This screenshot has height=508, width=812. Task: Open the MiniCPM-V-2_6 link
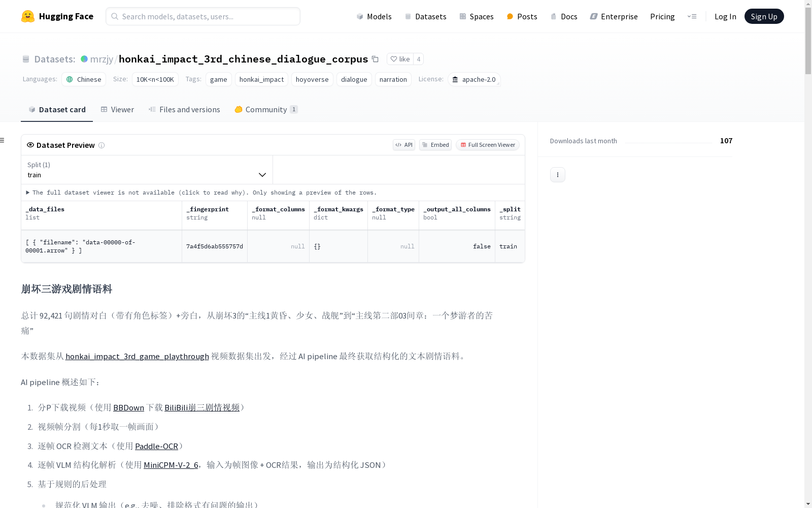pyautogui.click(x=171, y=465)
